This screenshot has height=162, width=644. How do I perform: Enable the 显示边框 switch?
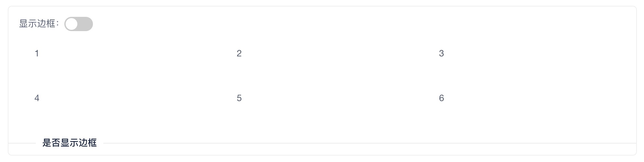coord(79,24)
